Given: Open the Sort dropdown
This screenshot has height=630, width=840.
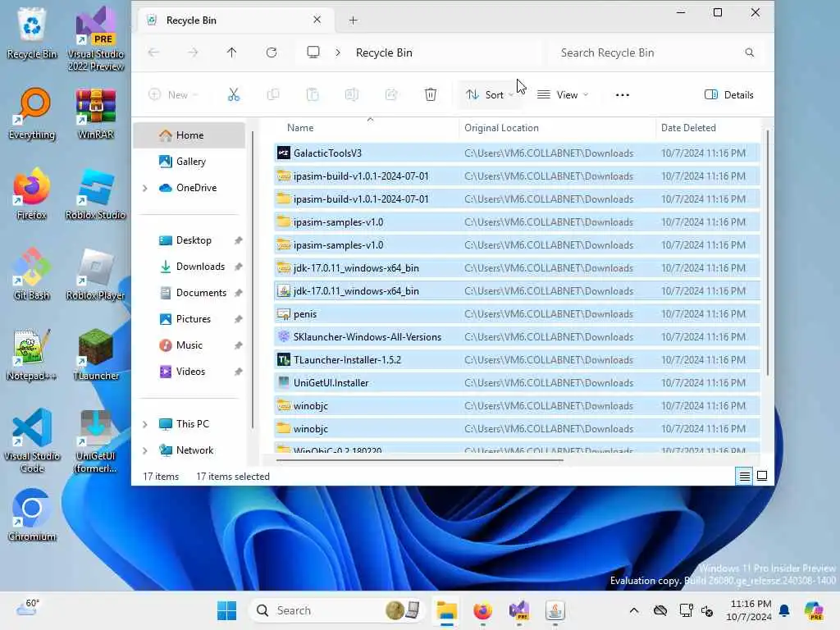Looking at the screenshot, I should click(490, 95).
